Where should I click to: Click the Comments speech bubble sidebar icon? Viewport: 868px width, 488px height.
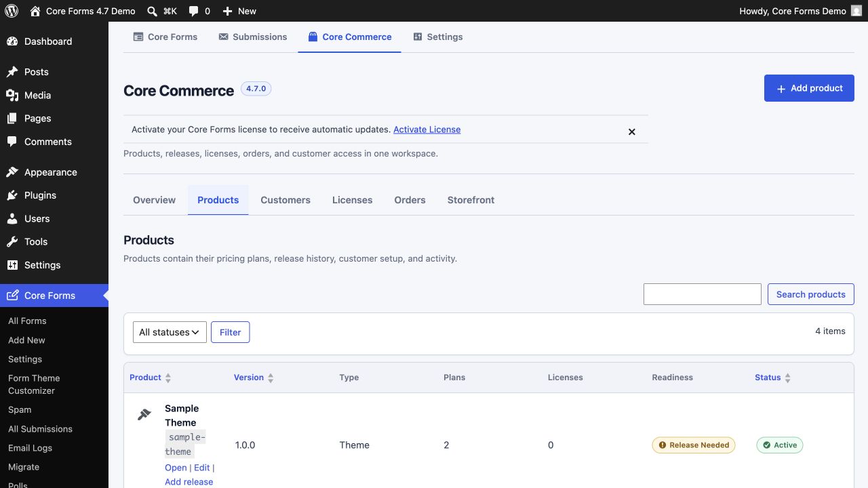[12, 142]
